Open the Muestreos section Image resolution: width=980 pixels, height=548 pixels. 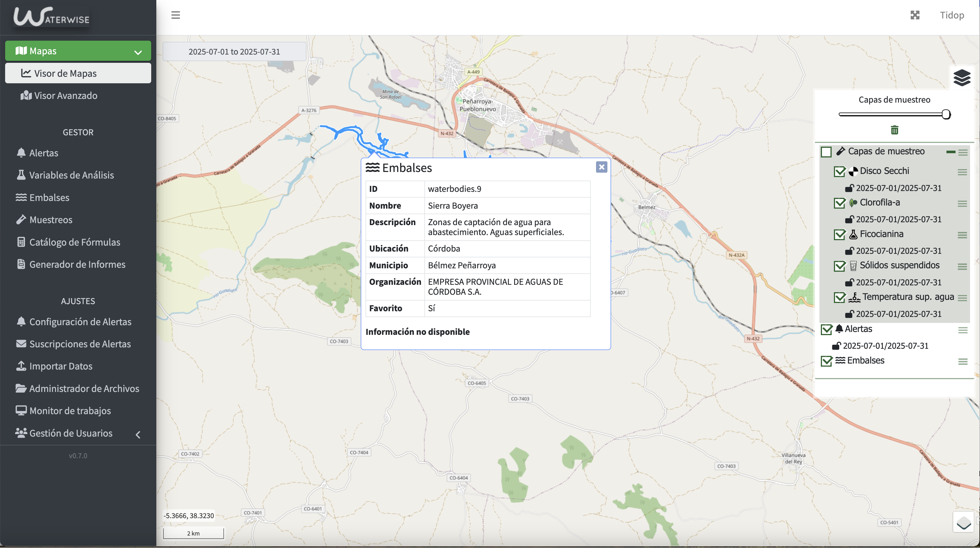tap(78, 219)
